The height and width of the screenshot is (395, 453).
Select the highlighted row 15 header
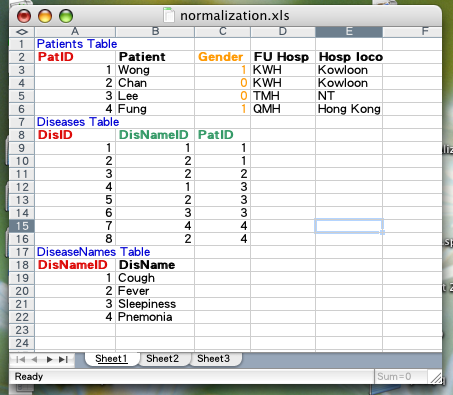click(22, 226)
